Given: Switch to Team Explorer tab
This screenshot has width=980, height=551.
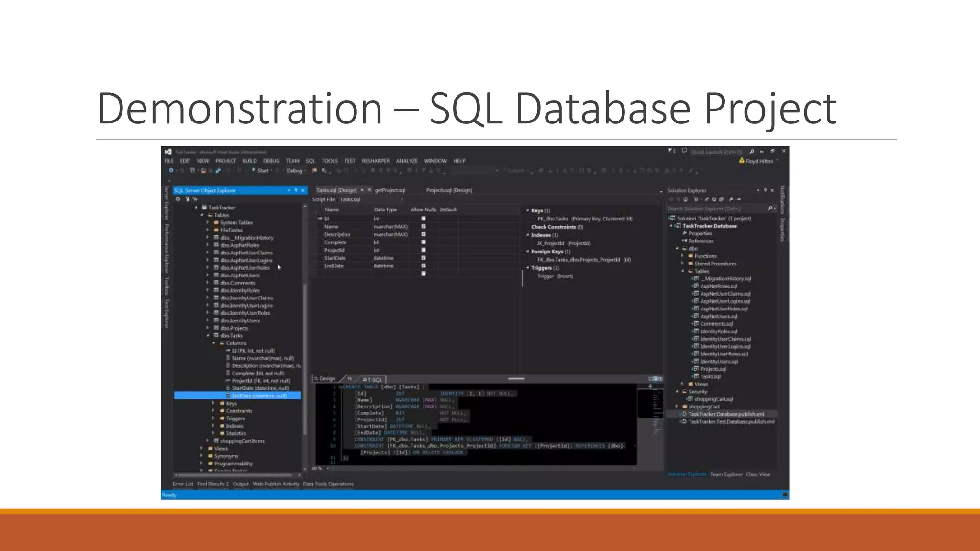Looking at the screenshot, I should [726, 474].
